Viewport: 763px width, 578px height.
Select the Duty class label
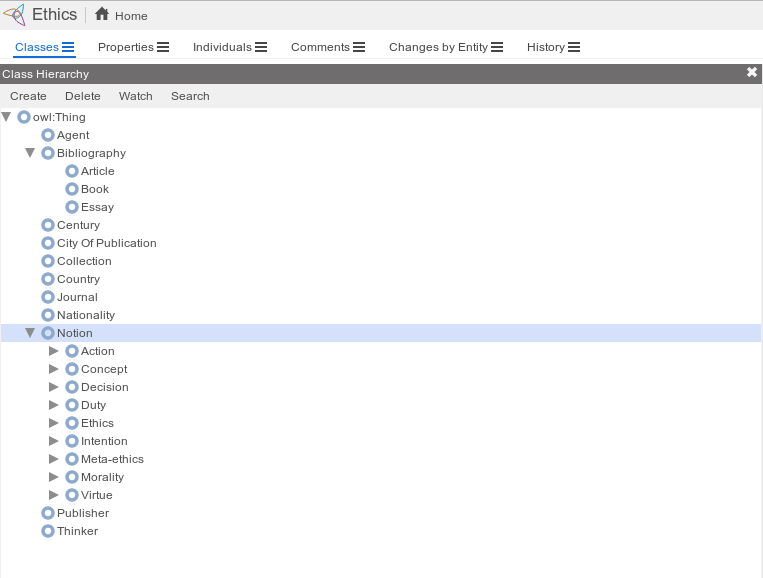pyautogui.click(x=93, y=405)
